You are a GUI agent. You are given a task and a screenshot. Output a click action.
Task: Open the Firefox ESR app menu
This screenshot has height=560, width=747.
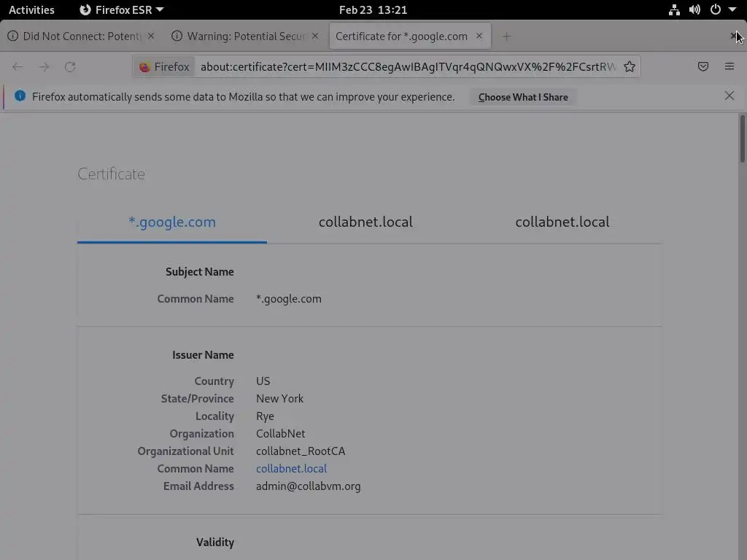click(x=122, y=9)
